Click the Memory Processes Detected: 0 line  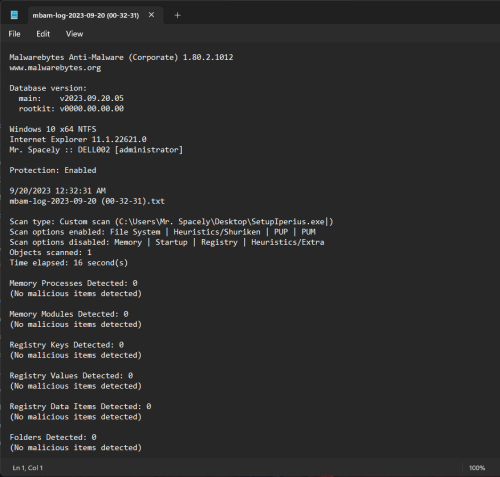[73, 283]
